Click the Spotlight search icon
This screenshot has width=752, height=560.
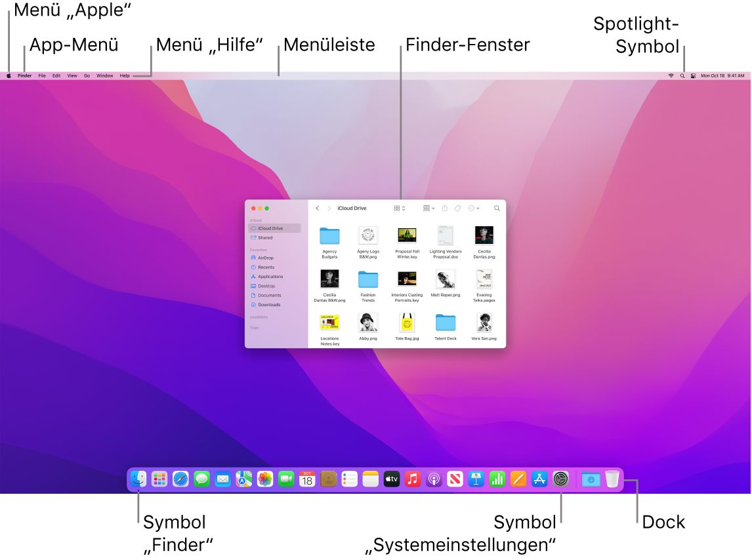point(682,75)
